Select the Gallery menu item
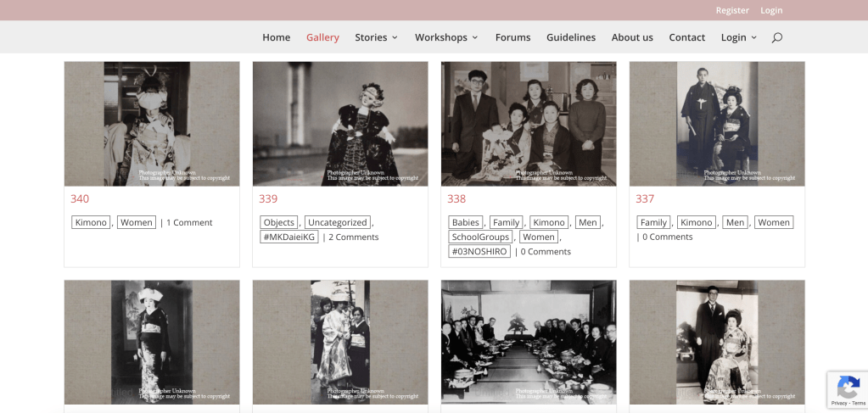Viewport: 868px width, 413px height. click(322, 37)
